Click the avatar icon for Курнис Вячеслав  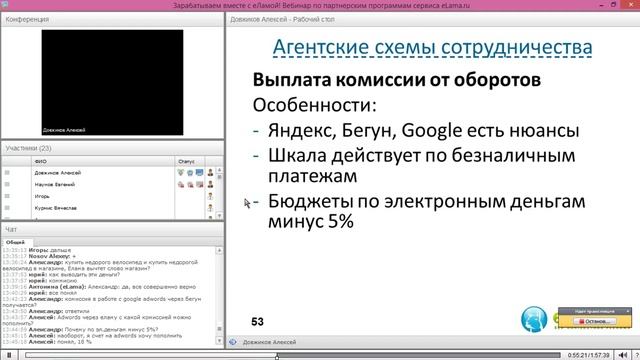[x=210, y=208]
